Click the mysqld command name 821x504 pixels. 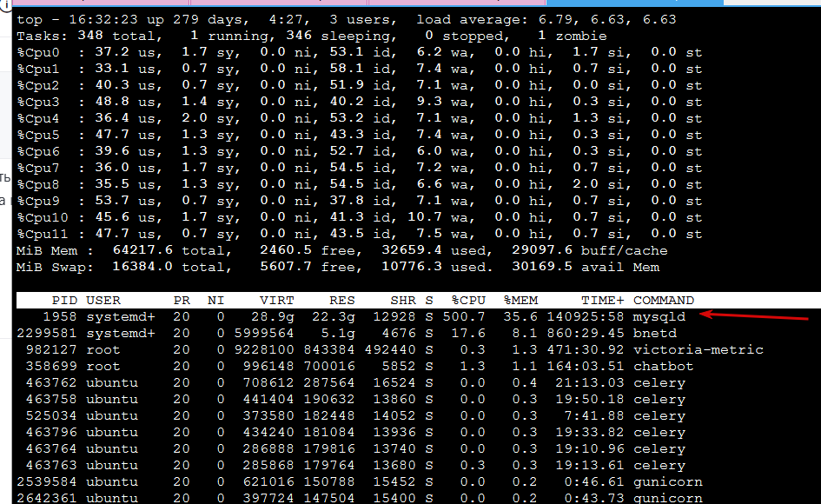pos(659,317)
